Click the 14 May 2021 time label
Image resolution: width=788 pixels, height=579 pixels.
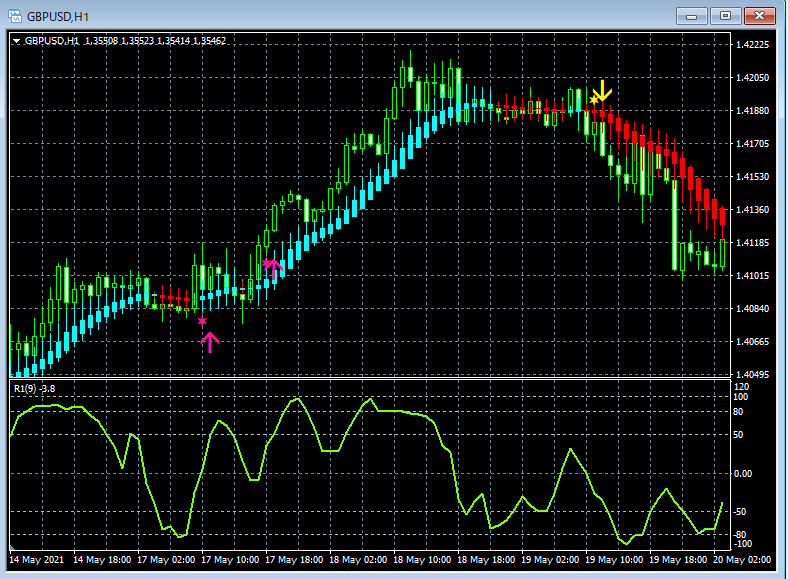click(37, 559)
